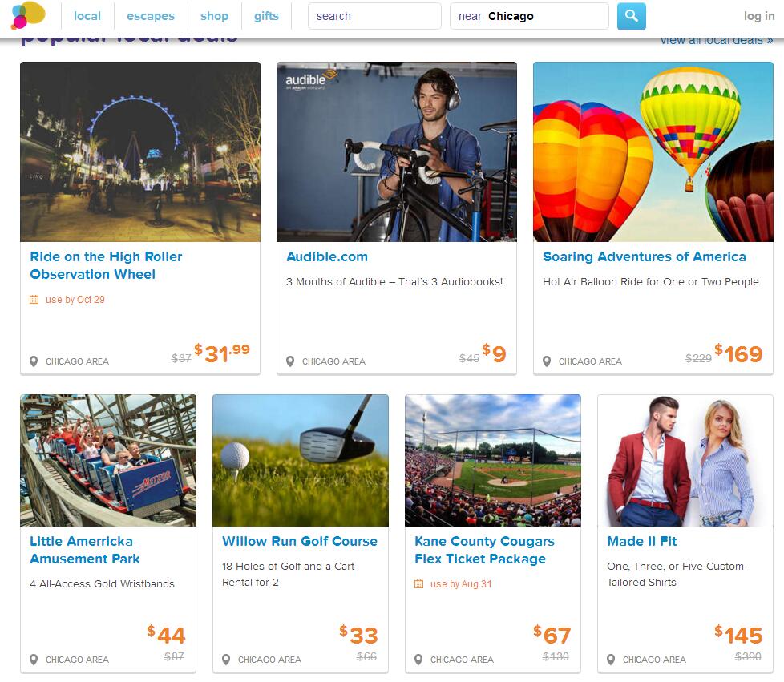Click '18 Holes of Golf and a Cart' text
Viewport: 784px width, 682px height.
coord(288,574)
